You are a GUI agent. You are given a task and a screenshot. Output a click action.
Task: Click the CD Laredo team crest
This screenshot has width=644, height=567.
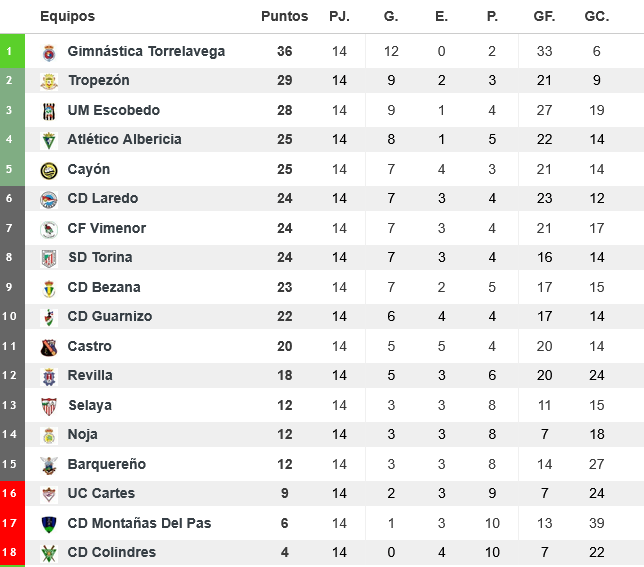pos(48,199)
